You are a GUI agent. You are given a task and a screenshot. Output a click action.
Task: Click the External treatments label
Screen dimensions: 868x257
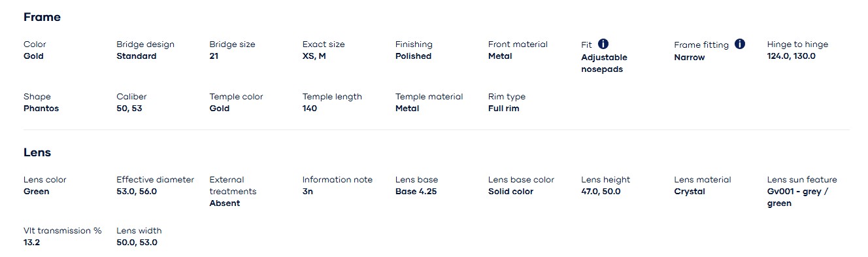click(233, 186)
